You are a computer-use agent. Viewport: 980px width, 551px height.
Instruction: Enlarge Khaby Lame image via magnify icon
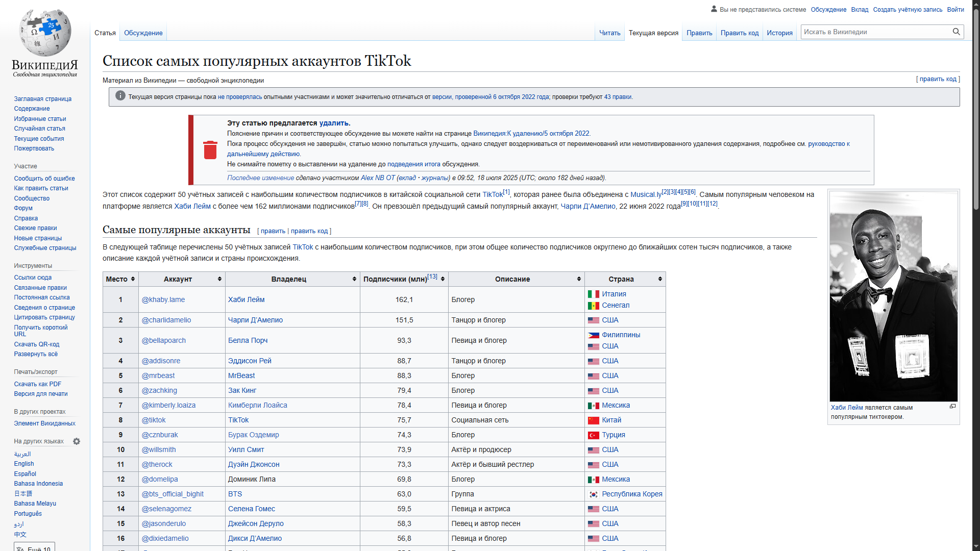[952, 407]
